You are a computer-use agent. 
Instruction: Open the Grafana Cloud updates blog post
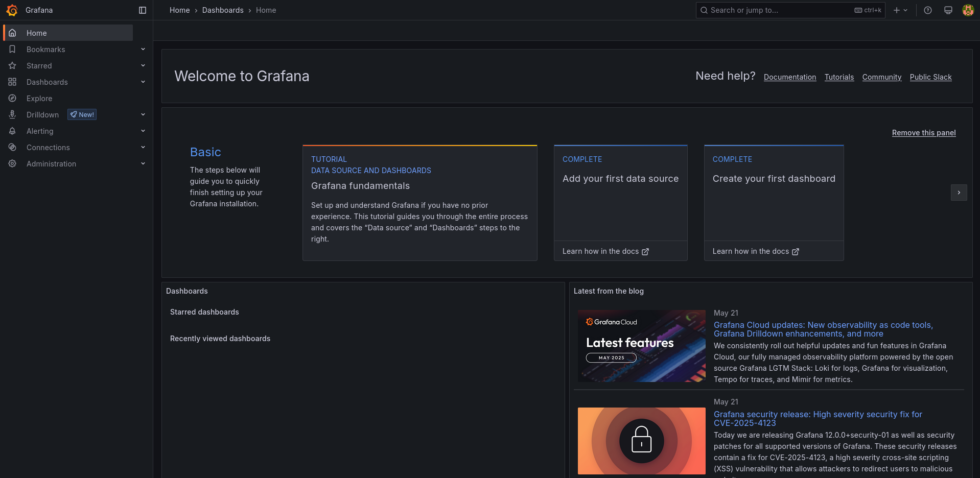[823, 329]
